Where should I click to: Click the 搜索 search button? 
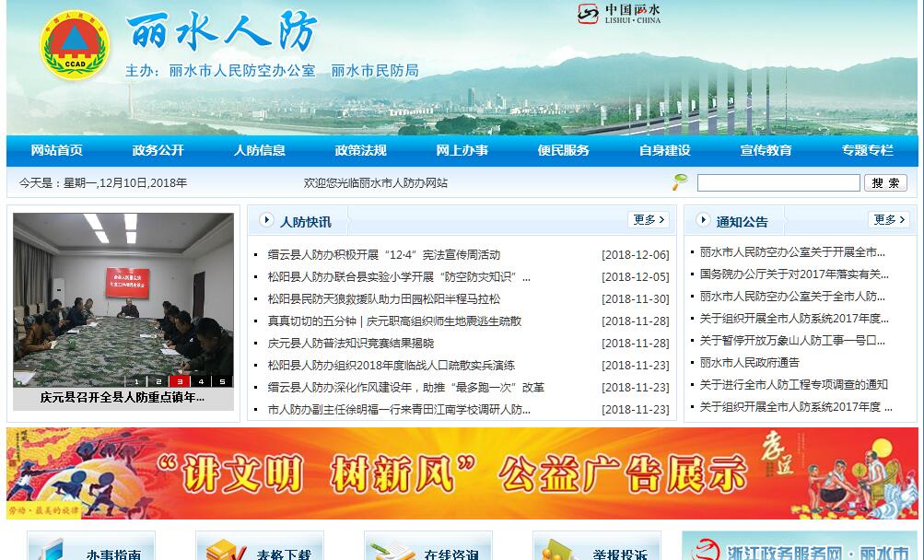click(x=885, y=182)
